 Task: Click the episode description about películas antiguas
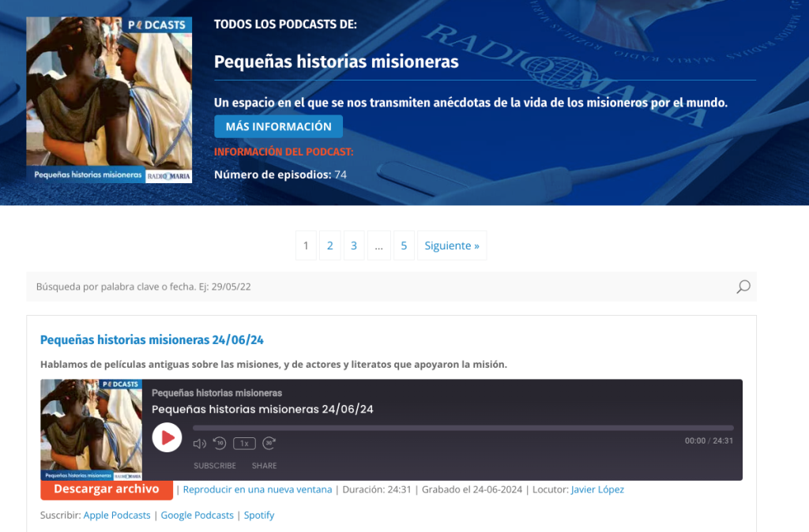click(273, 365)
